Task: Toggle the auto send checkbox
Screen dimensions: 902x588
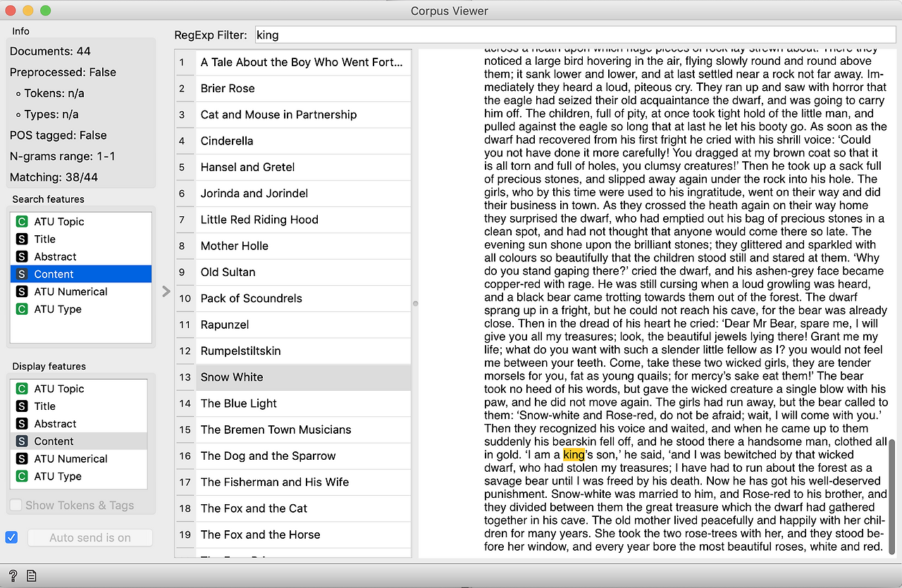Action: point(11,537)
